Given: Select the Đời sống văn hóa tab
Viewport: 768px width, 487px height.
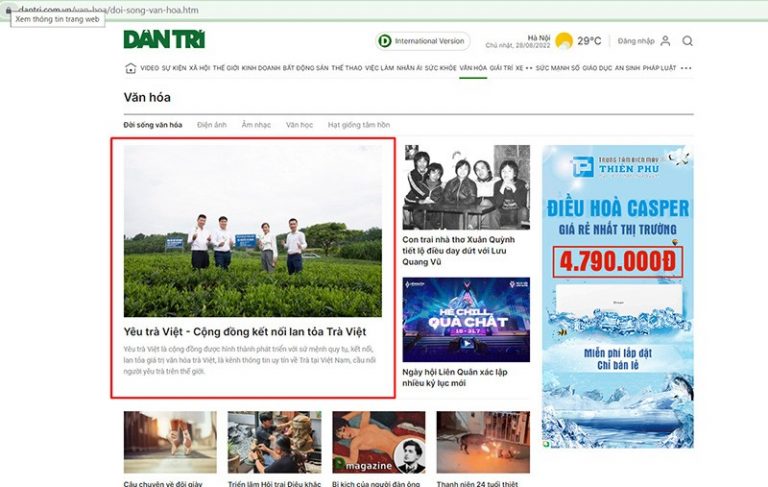Looking at the screenshot, I should 153,125.
